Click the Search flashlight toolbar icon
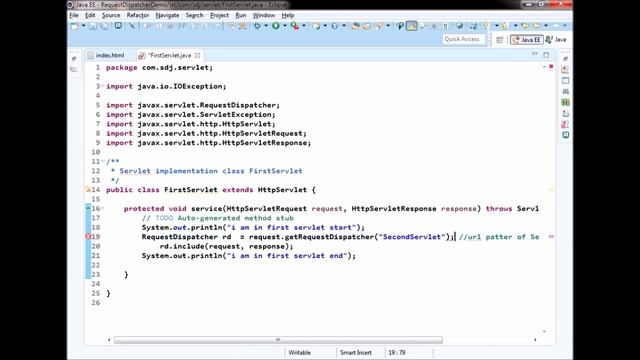Viewport: 640px width, 360px height. (x=379, y=26)
